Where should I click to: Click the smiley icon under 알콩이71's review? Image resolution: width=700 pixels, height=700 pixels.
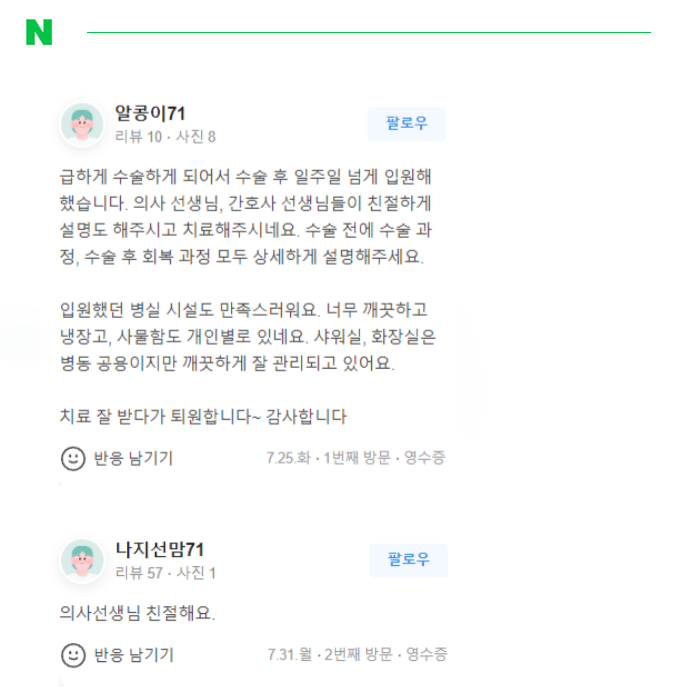point(73,458)
